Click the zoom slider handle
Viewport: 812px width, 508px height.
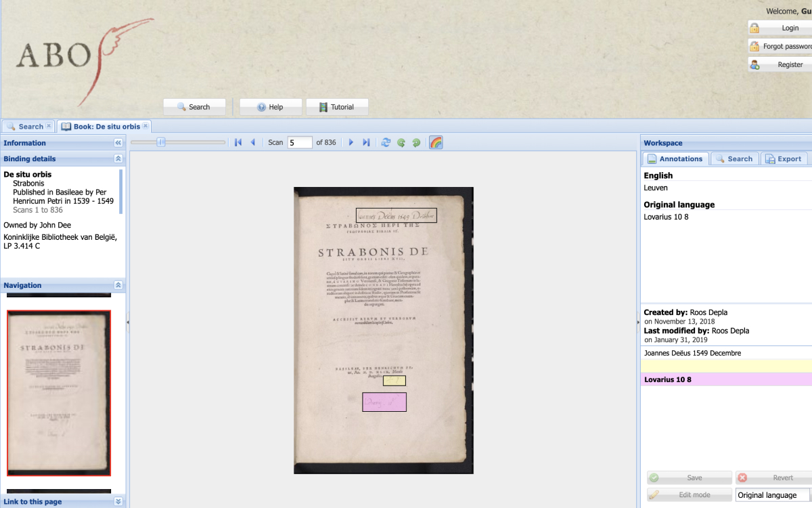(x=161, y=142)
